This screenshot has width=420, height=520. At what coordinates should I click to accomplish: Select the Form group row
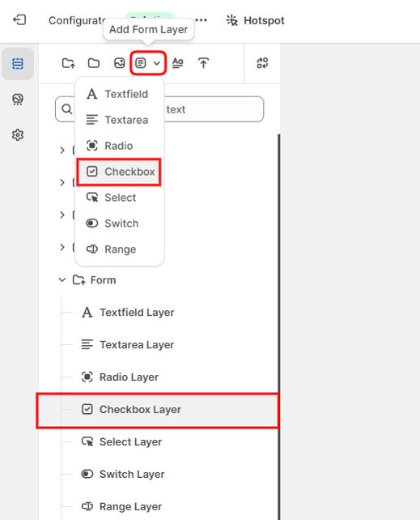tap(159, 280)
